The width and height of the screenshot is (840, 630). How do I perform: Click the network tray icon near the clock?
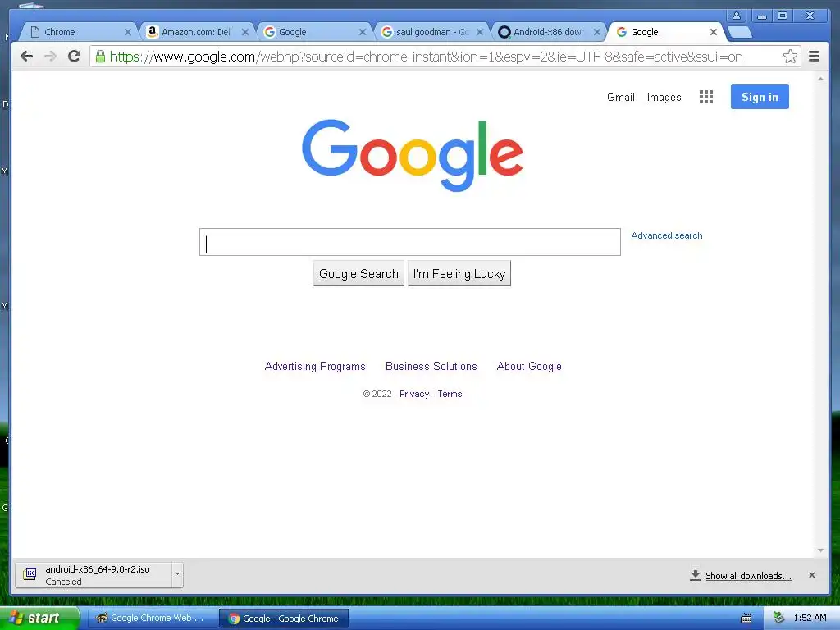[x=778, y=618]
